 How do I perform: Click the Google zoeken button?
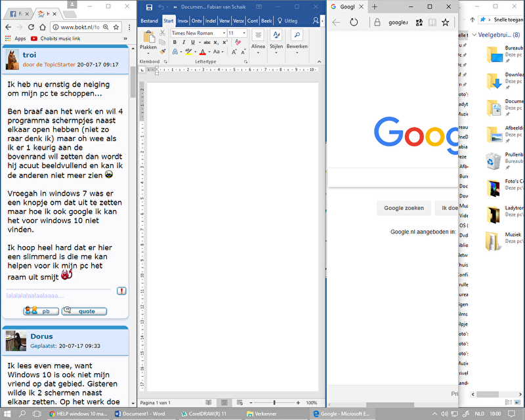(x=404, y=208)
